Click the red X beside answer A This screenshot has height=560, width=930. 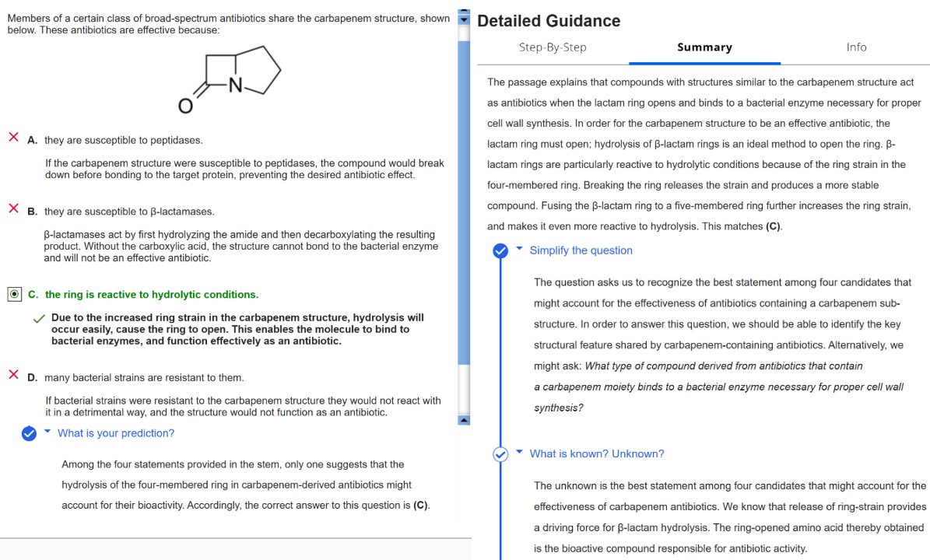pos(14,138)
